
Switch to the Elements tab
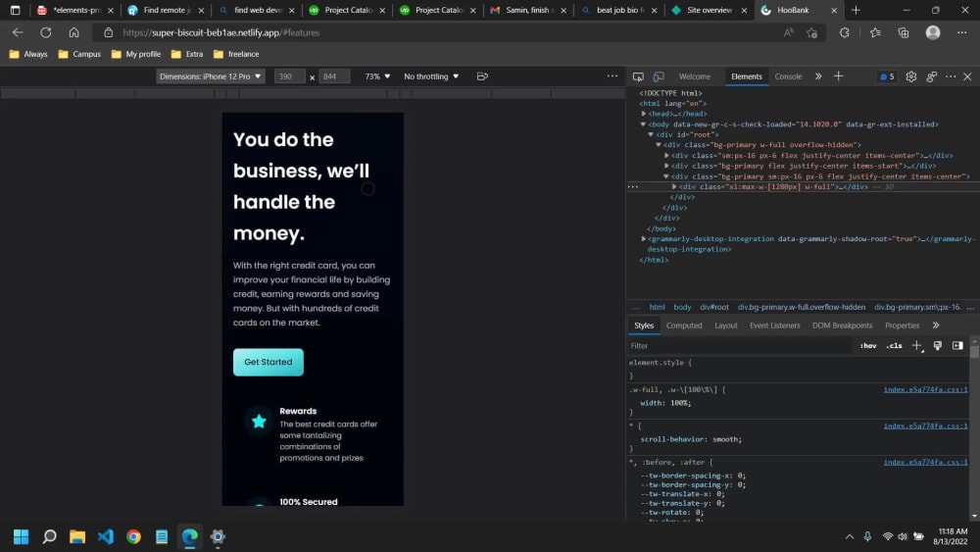click(x=746, y=76)
